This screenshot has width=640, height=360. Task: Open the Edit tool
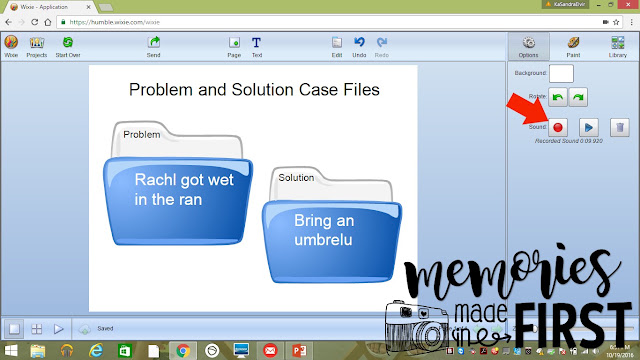click(337, 47)
